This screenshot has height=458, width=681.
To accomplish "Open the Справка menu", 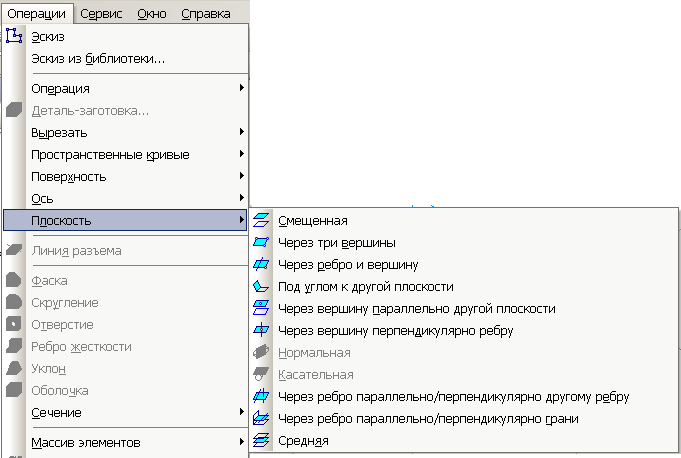I will click(206, 13).
